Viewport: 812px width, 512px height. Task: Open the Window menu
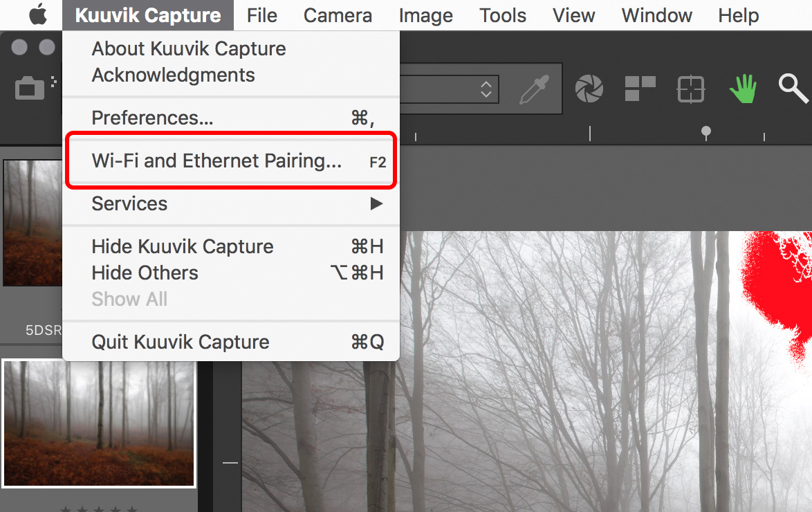coord(656,15)
